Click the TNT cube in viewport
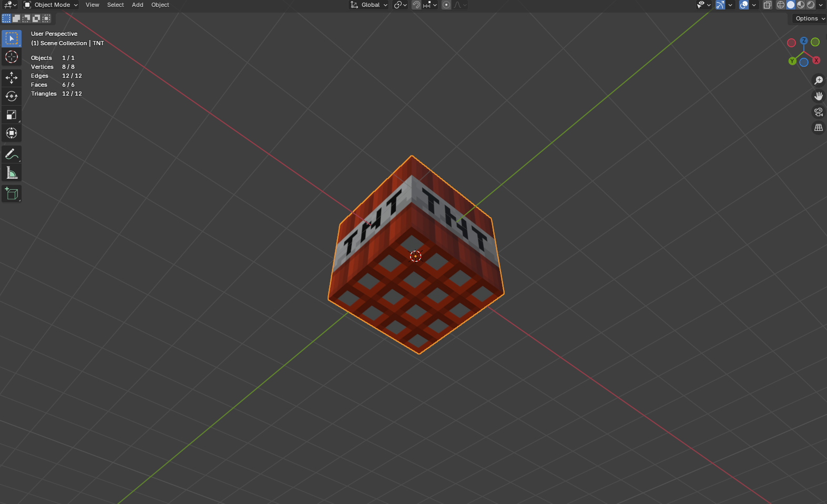827x504 pixels. [x=415, y=255]
